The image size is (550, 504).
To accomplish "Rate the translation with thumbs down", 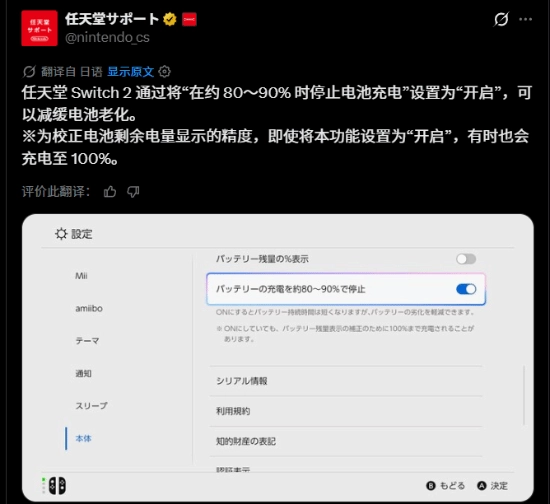I will pos(133,191).
